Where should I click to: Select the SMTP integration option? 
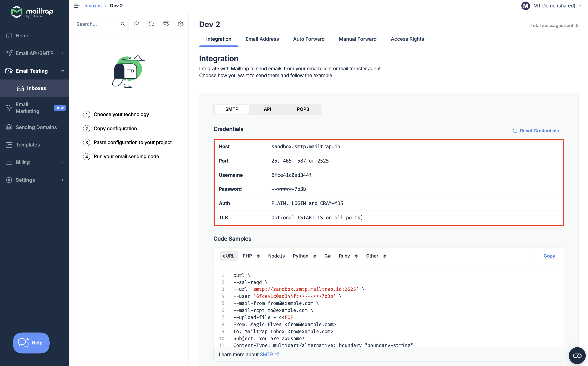232,109
